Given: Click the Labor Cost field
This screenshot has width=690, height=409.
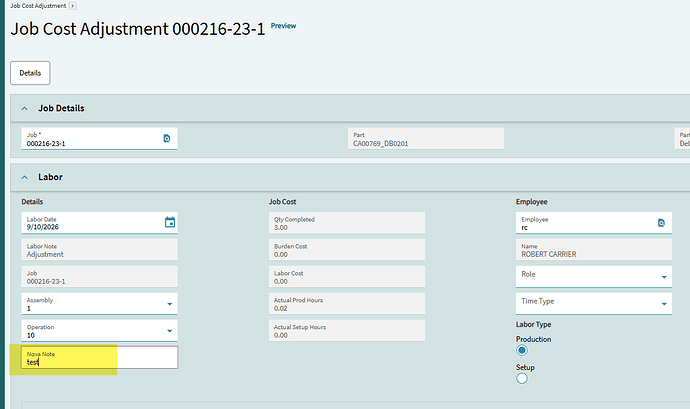Looking at the screenshot, I should (x=347, y=276).
